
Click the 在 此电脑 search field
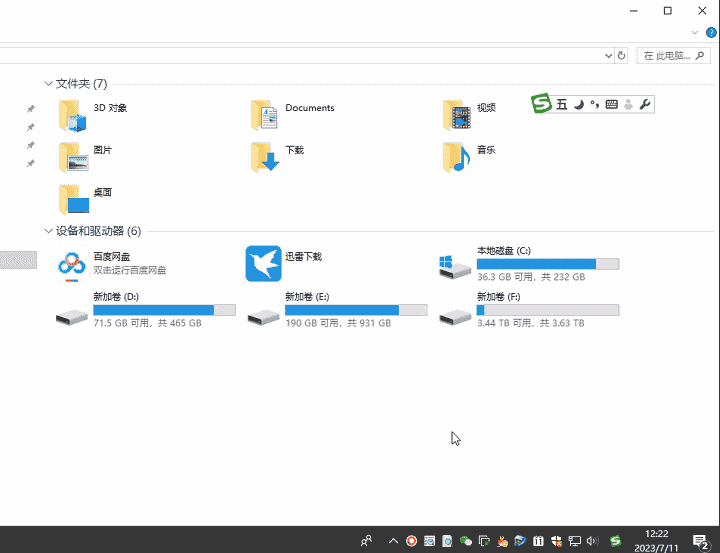(674, 56)
